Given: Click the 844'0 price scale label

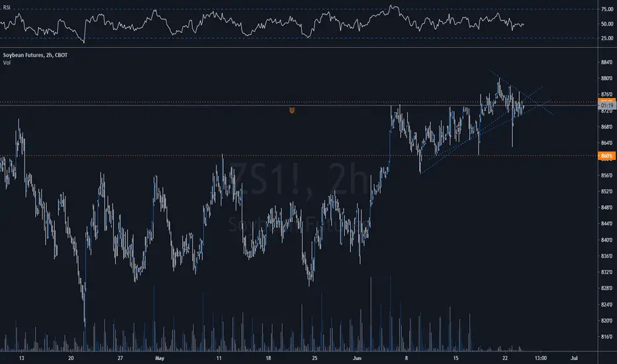Looking at the screenshot, I should 607,224.
